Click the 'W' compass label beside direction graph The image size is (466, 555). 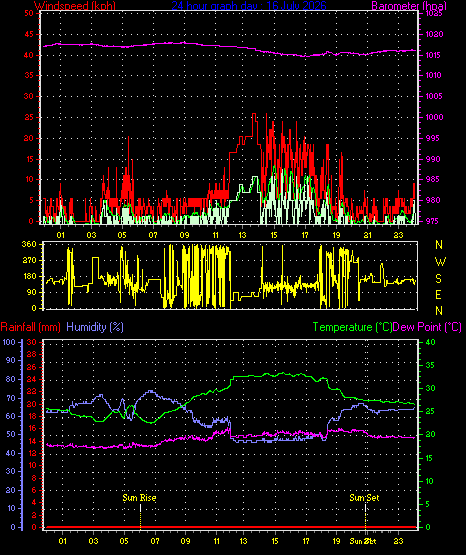click(x=440, y=262)
